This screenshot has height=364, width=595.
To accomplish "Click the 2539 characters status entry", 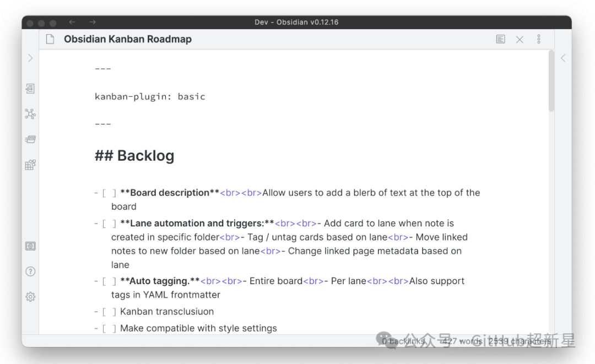I will (520, 341).
